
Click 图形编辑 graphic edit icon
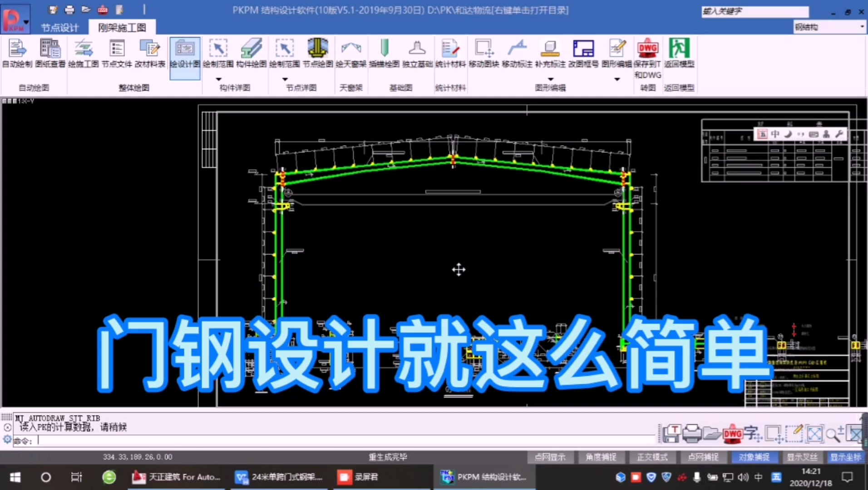click(616, 54)
